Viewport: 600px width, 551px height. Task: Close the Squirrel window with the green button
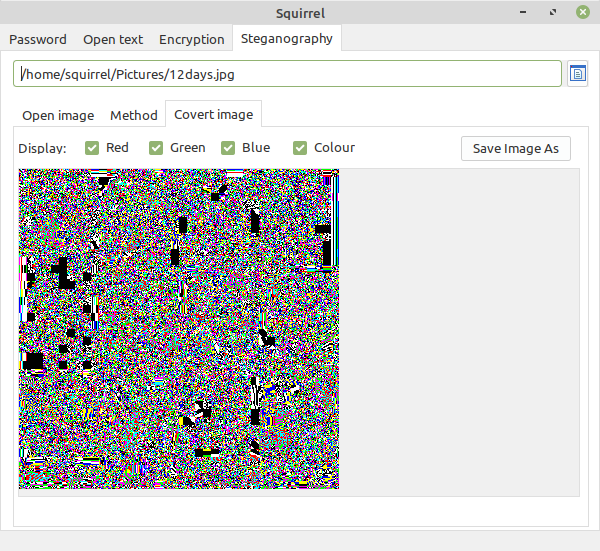click(x=582, y=13)
